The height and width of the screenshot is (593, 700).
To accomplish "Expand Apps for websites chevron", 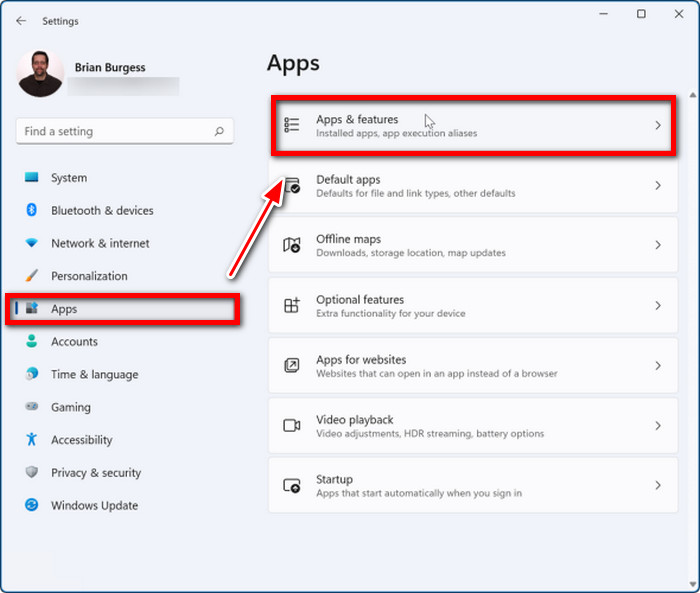I will [x=658, y=366].
